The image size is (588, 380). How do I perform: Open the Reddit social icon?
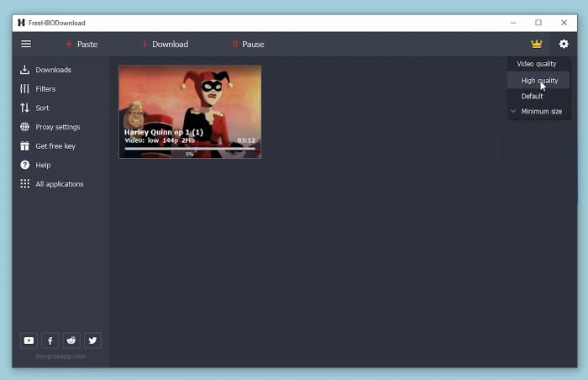(x=71, y=340)
